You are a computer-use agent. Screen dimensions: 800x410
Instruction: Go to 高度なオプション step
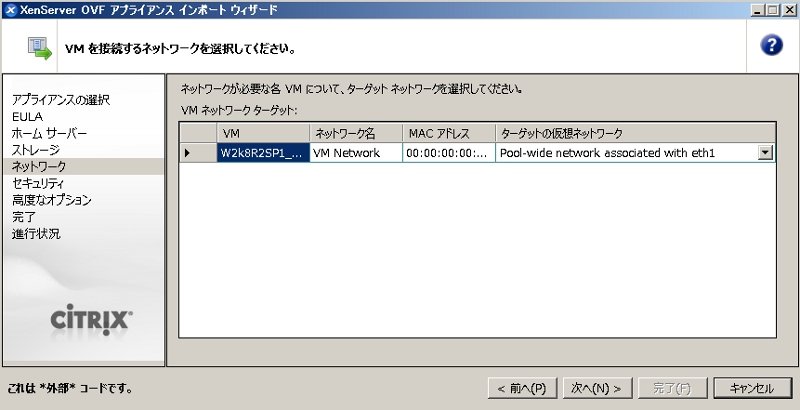[52, 200]
